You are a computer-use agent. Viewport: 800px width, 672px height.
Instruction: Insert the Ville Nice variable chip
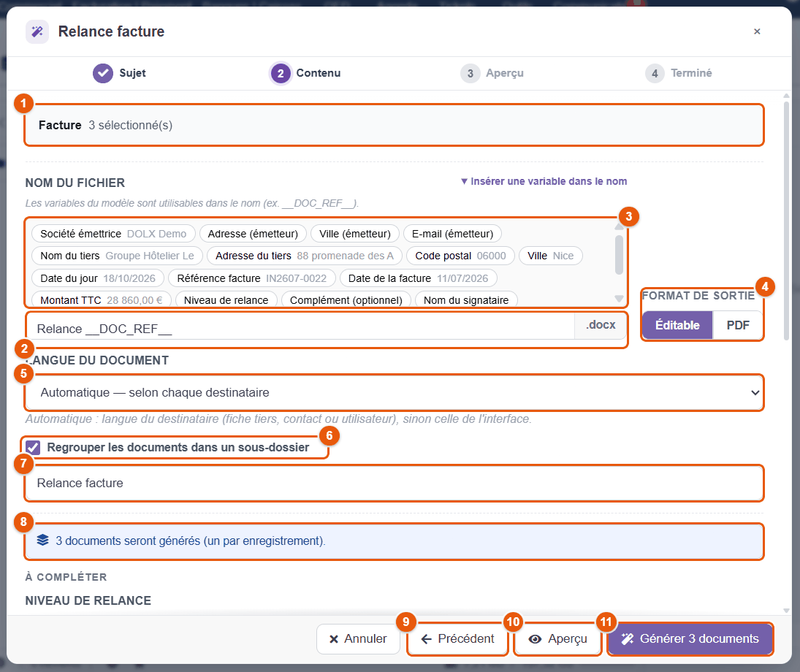[x=551, y=256]
